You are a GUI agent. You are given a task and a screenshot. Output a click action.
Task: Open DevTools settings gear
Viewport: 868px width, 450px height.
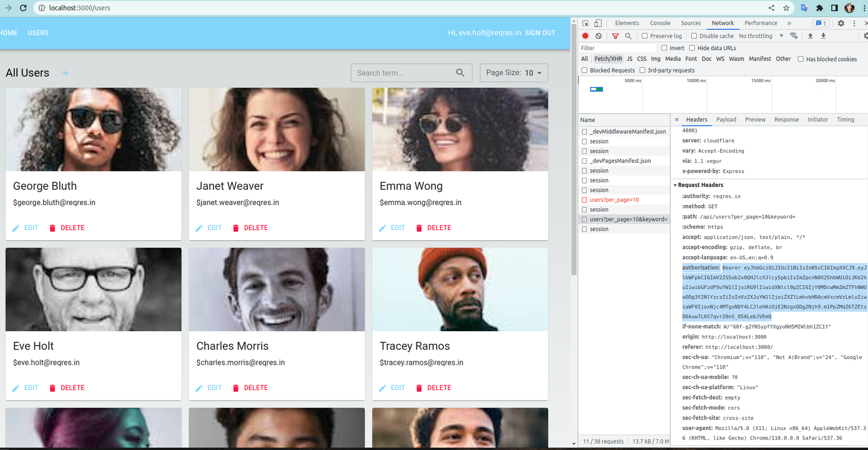(x=841, y=23)
